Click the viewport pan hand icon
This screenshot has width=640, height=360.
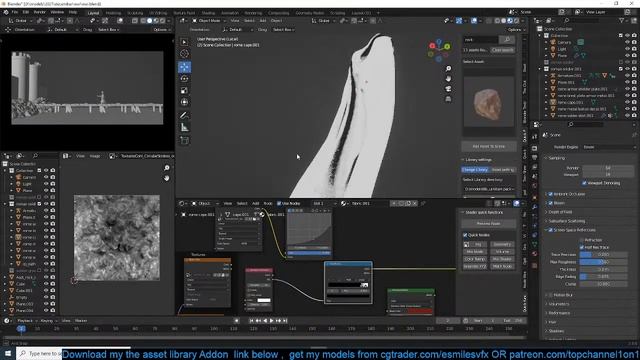(x=448, y=78)
